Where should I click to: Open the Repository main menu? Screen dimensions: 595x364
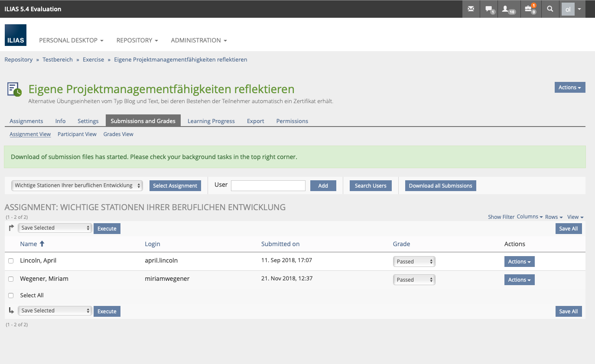coord(137,40)
